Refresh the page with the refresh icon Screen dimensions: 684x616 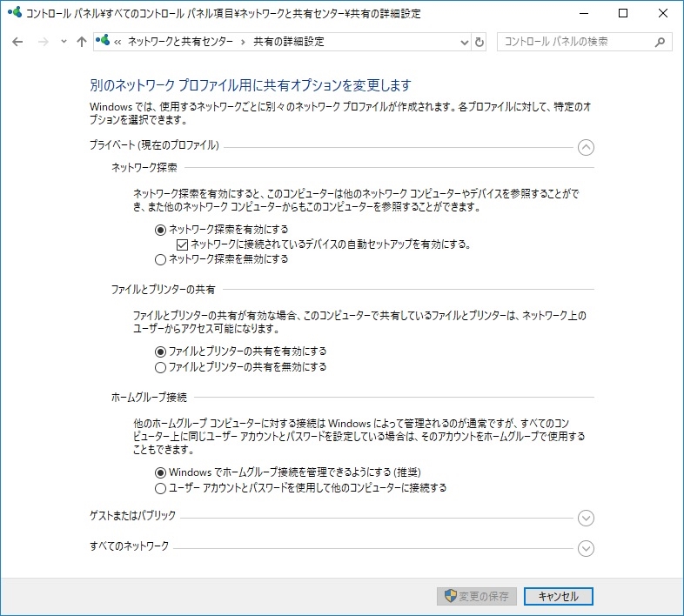point(479,42)
